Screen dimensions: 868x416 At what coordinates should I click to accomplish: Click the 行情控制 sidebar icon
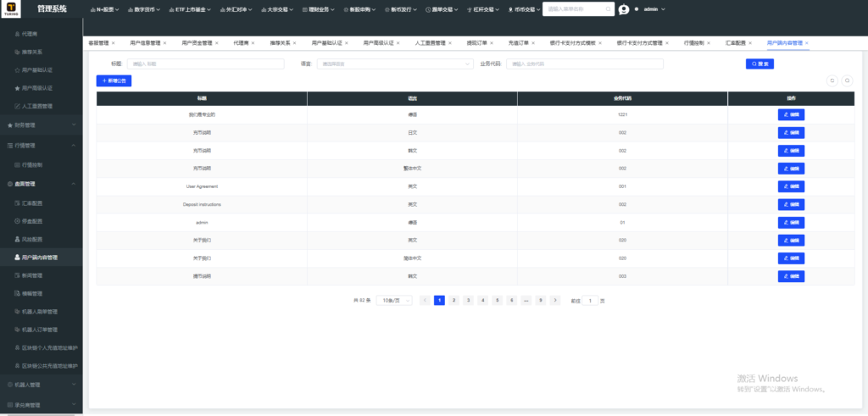[17, 165]
